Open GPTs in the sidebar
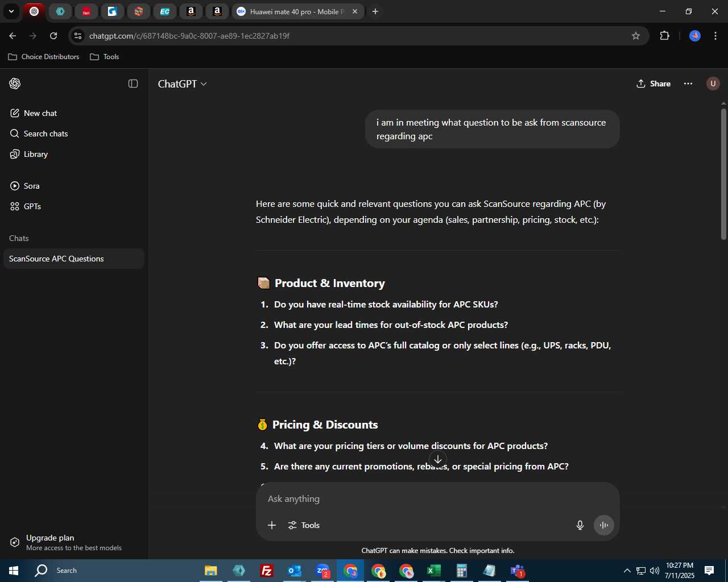Viewport: 728px width, 582px height. (74, 206)
